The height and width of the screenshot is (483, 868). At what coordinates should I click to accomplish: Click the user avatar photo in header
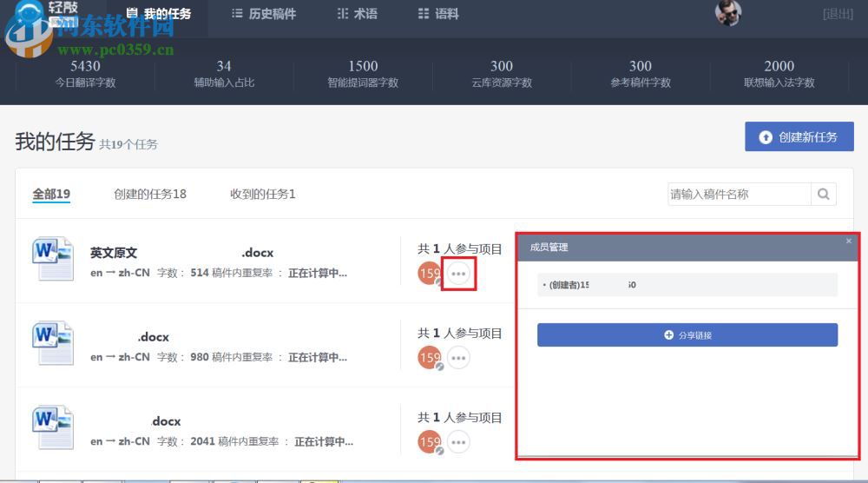pos(728,12)
